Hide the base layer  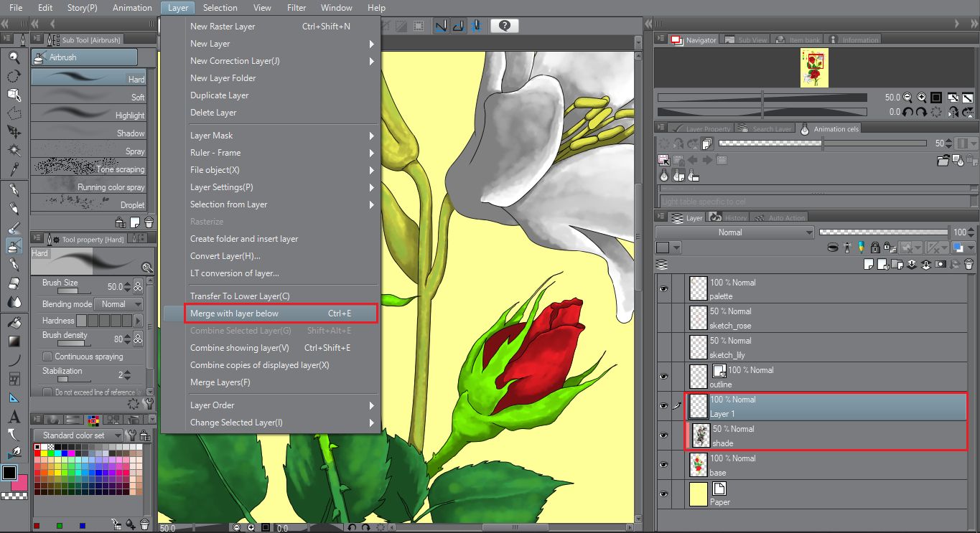pyautogui.click(x=663, y=465)
